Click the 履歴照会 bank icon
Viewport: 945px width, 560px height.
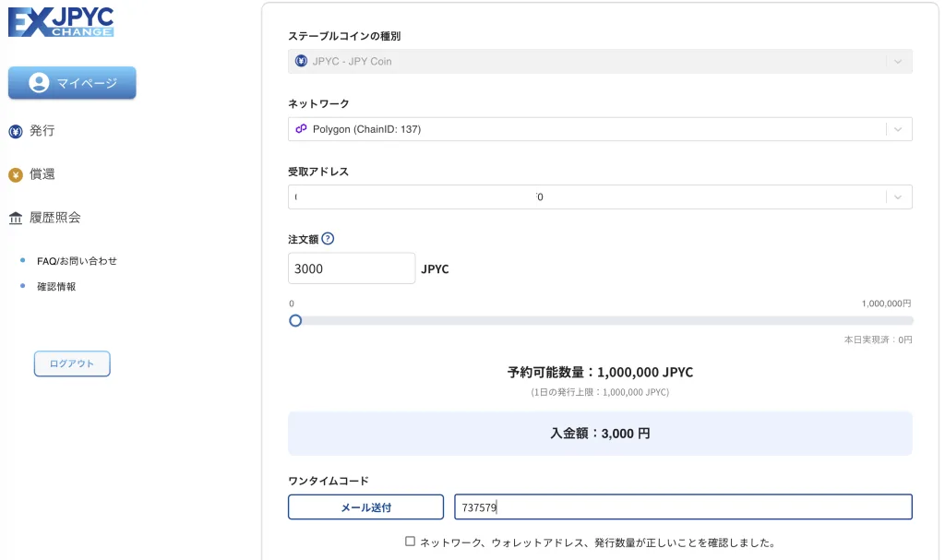[x=15, y=218]
